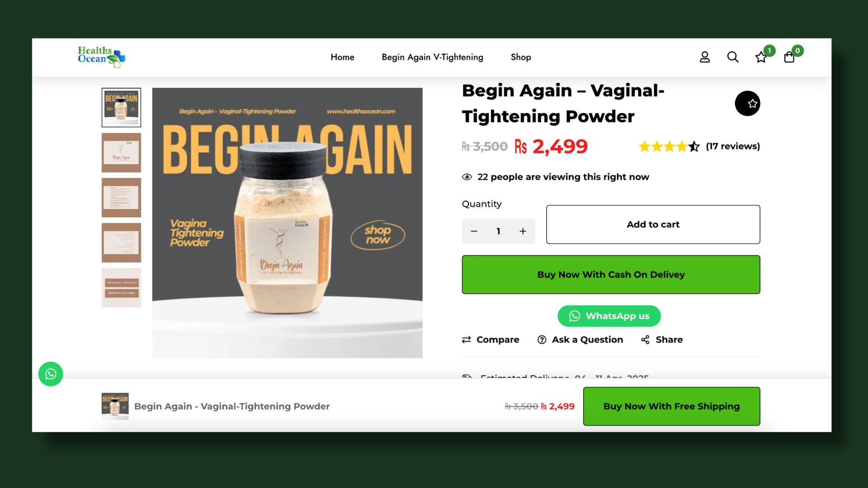Open the user account icon

click(705, 57)
